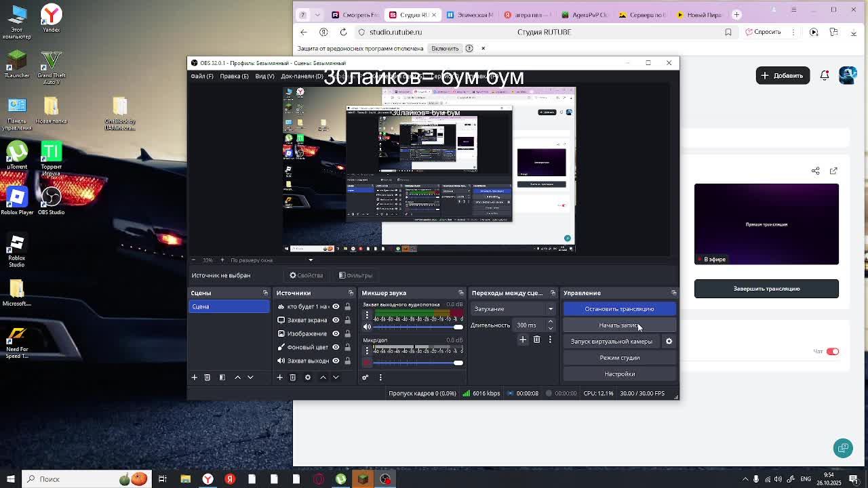Decrease transition duration with down arrow
868x488 pixels.
coord(550,328)
